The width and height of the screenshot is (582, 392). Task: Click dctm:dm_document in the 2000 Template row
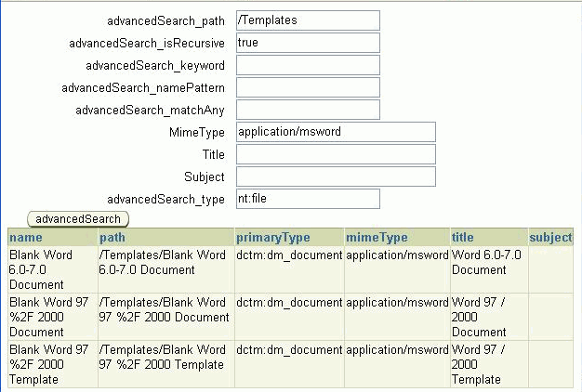(289, 349)
